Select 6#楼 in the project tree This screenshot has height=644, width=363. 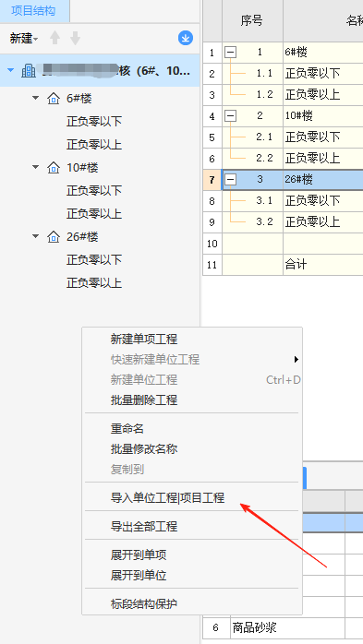pos(79,99)
